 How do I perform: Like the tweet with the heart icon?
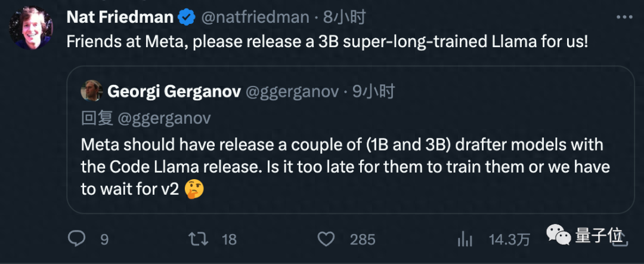[326, 239]
